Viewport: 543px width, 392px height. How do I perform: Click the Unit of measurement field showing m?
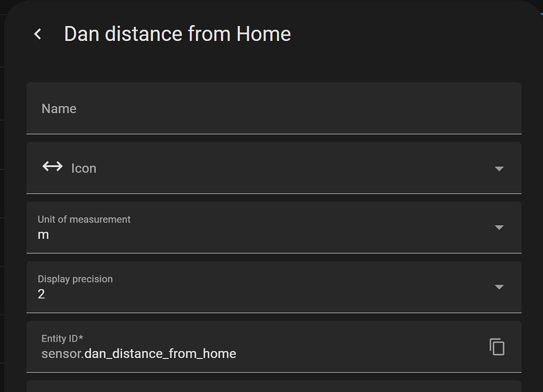pyautogui.click(x=210, y=228)
